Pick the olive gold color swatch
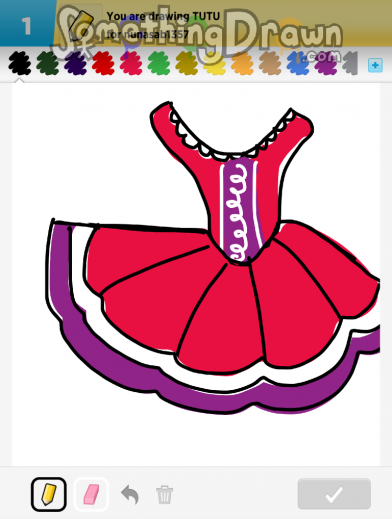Image resolution: width=392 pixels, height=519 pixels. tap(187, 63)
